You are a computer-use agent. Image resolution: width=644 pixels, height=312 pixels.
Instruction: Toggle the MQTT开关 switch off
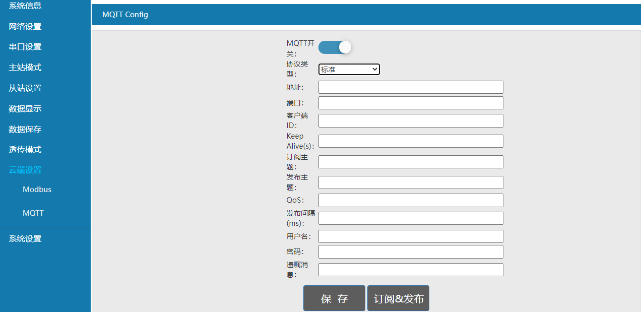[335, 47]
